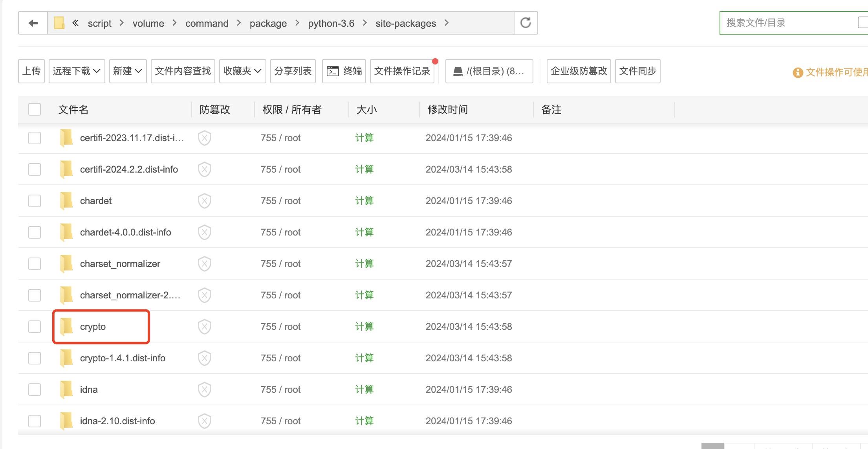868x449 pixels.
Task: Expand the 收藏夹 favorites dropdown
Action: [x=242, y=71]
